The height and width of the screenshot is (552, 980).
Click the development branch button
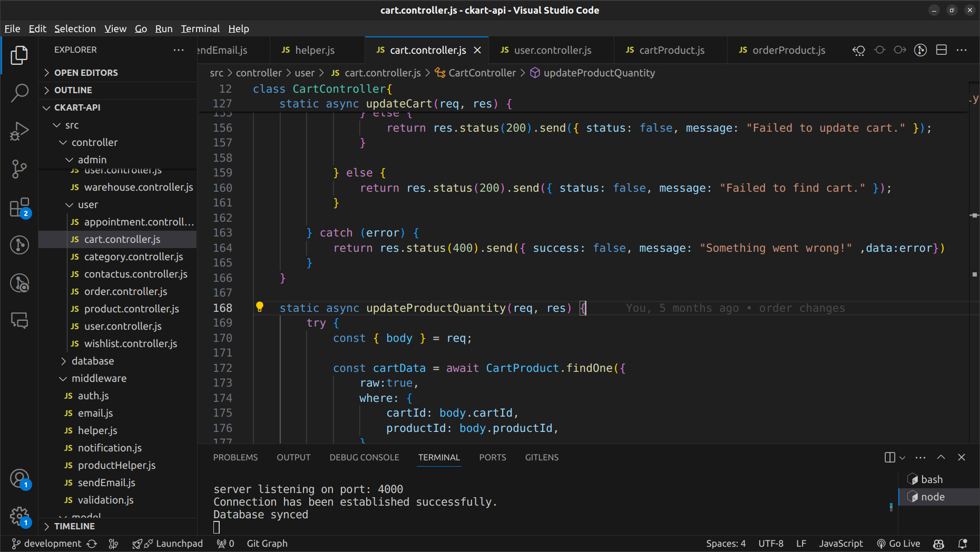(x=47, y=544)
